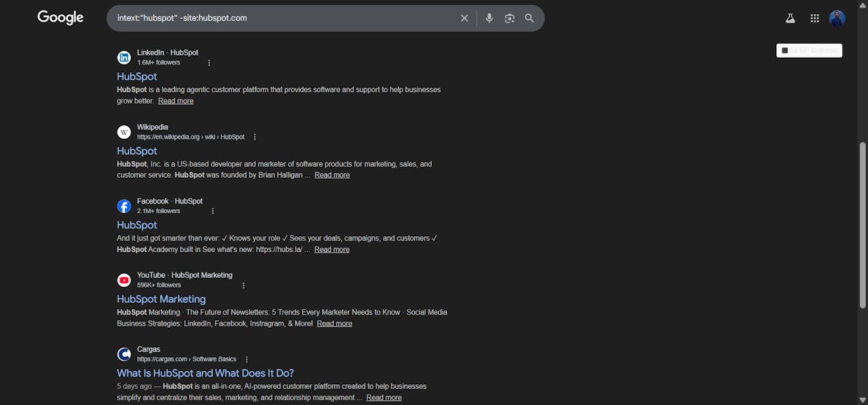868x405 pixels.
Task: Click the LinkedIn favicon
Action: pyautogui.click(x=124, y=58)
